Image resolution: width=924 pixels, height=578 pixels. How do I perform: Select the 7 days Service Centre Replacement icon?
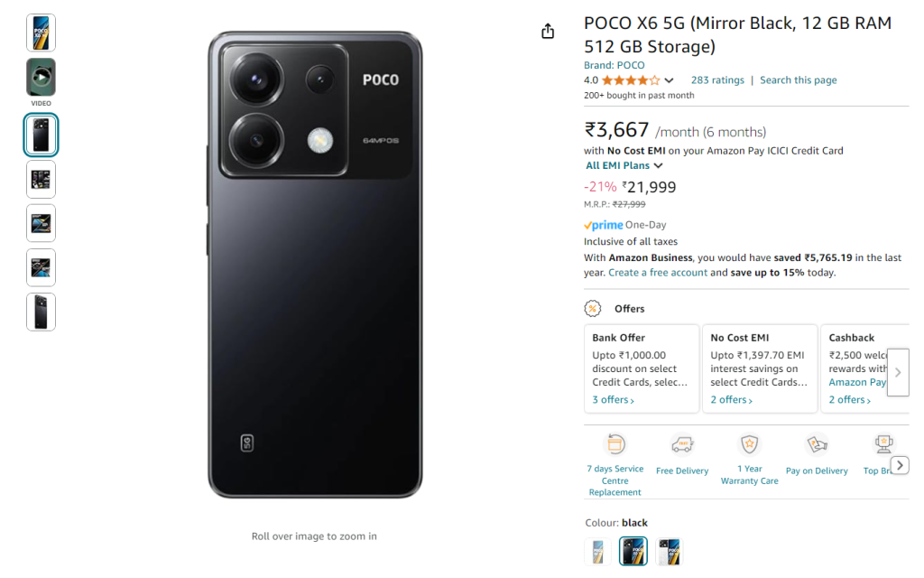[x=614, y=445]
